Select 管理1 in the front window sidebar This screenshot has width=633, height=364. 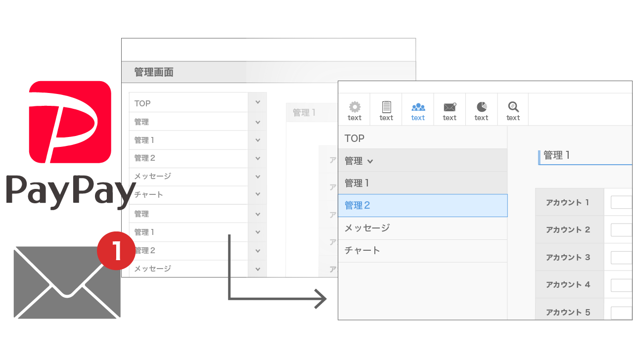[423, 183]
